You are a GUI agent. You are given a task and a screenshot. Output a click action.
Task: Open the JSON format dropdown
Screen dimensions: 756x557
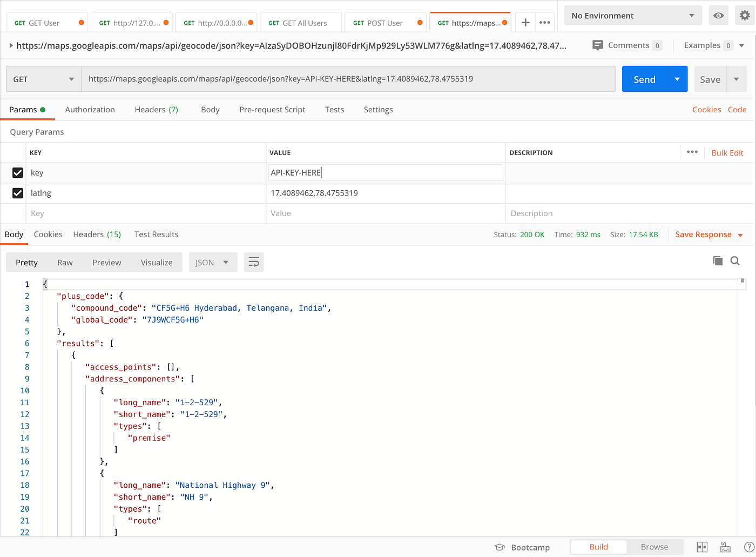point(213,263)
